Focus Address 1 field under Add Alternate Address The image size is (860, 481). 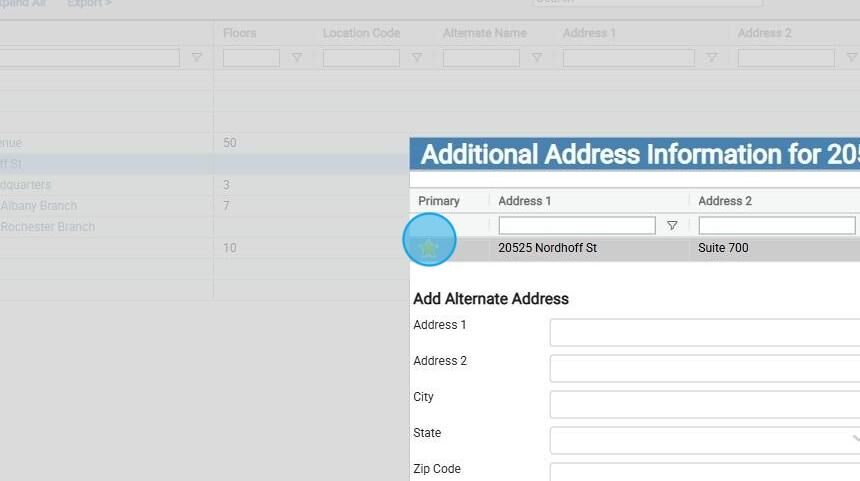(705, 332)
